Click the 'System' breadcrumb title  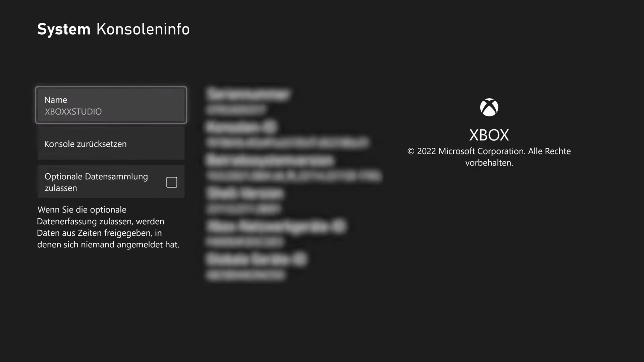pos(64,29)
